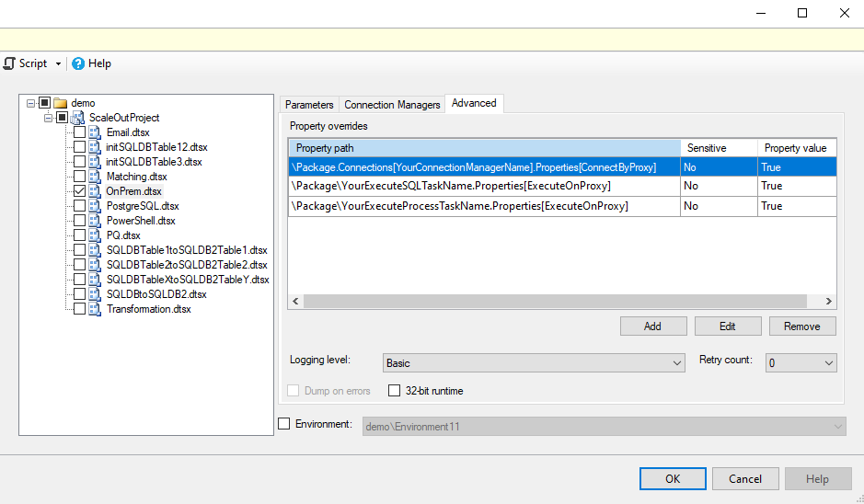Check the Email.dtsx checkbox

pyautogui.click(x=79, y=132)
